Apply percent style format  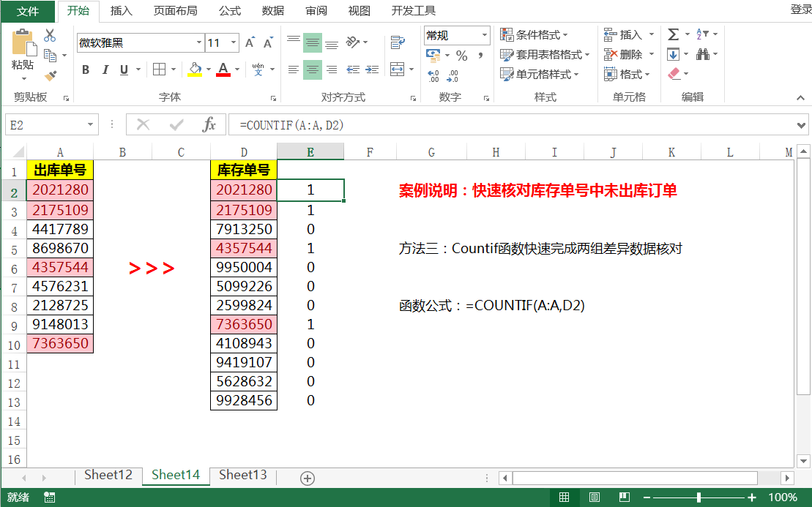(462, 56)
